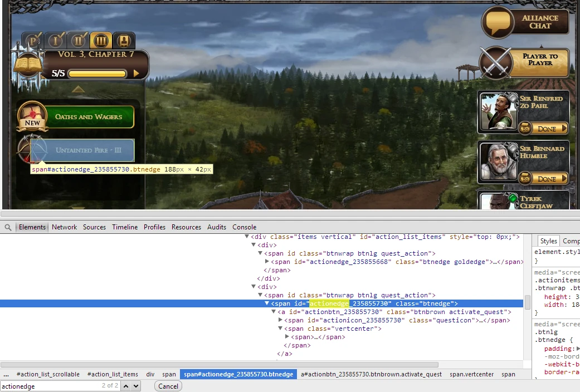Collapse the first btnwrap btnlg quest_action span
580x392 pixels.
(260, 253)
